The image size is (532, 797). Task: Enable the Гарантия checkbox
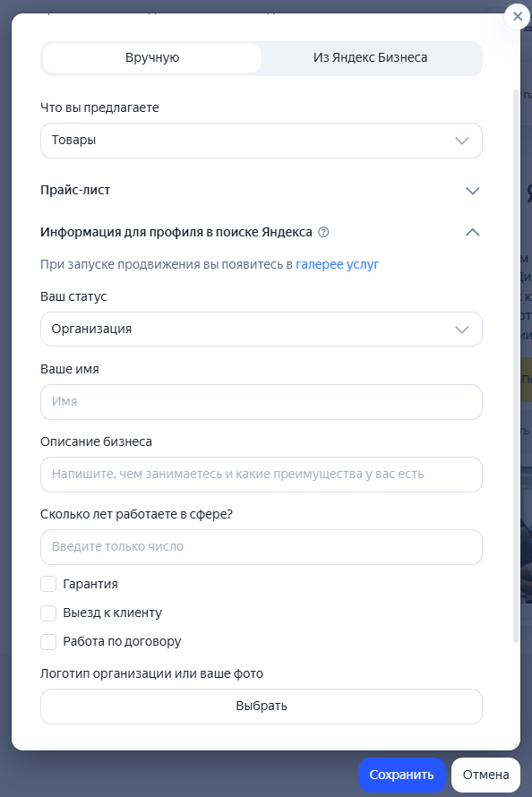(48, 584)
